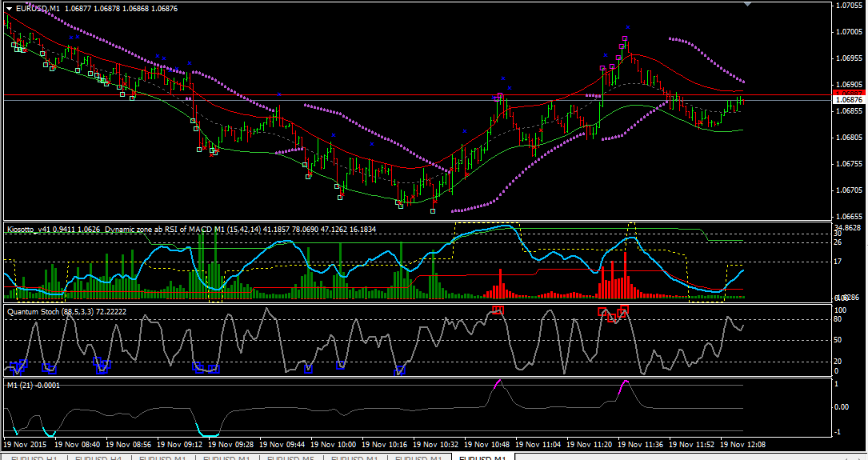Click the 19 Nov 10:48 time label
868x460 pixels.
point(487,445)
